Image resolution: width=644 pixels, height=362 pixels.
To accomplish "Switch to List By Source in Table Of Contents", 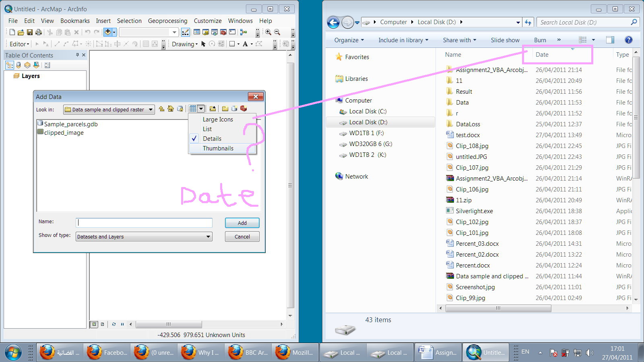I will click(x=19, y=65).
